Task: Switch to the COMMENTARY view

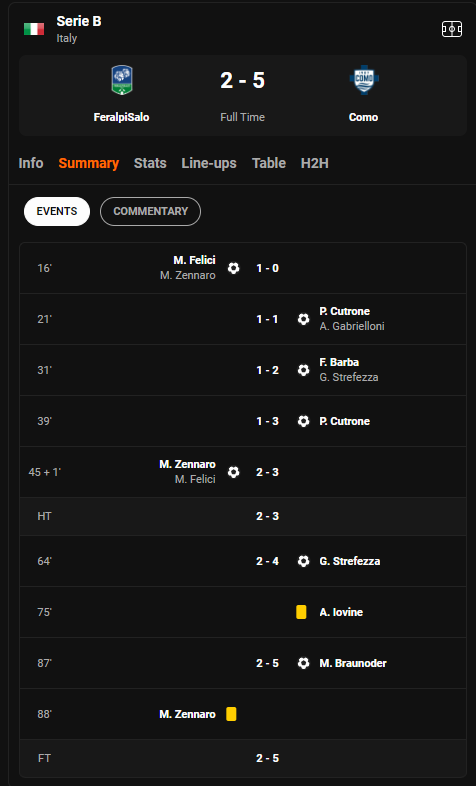Action: [x=150, y=212]
